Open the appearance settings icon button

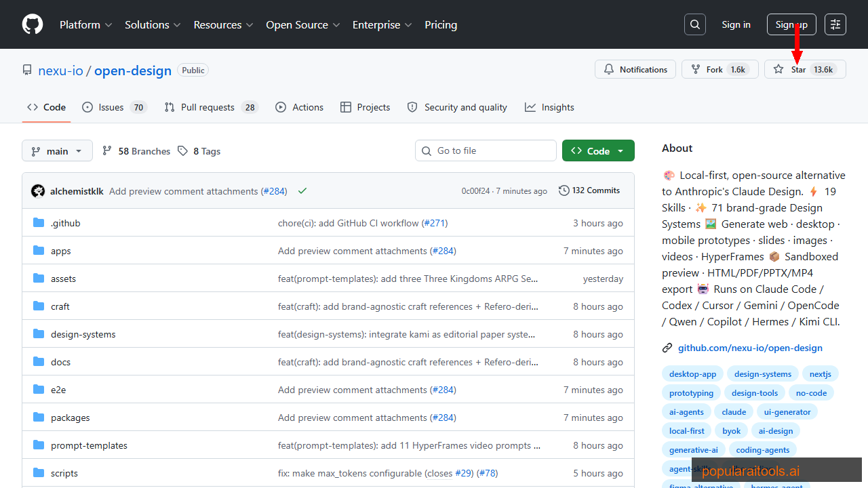tap(835, 24)
